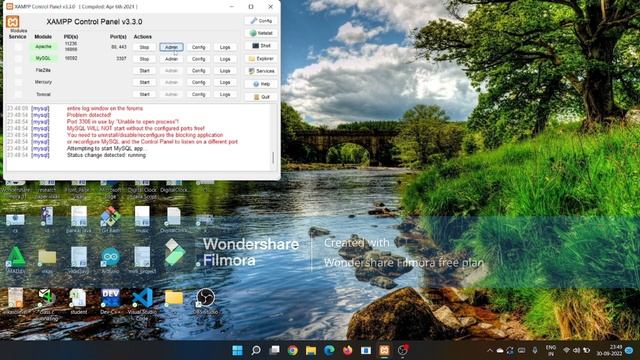
Task: Open the XAMPP Shell
Action: pyautogui.click(x=261, y=46)
